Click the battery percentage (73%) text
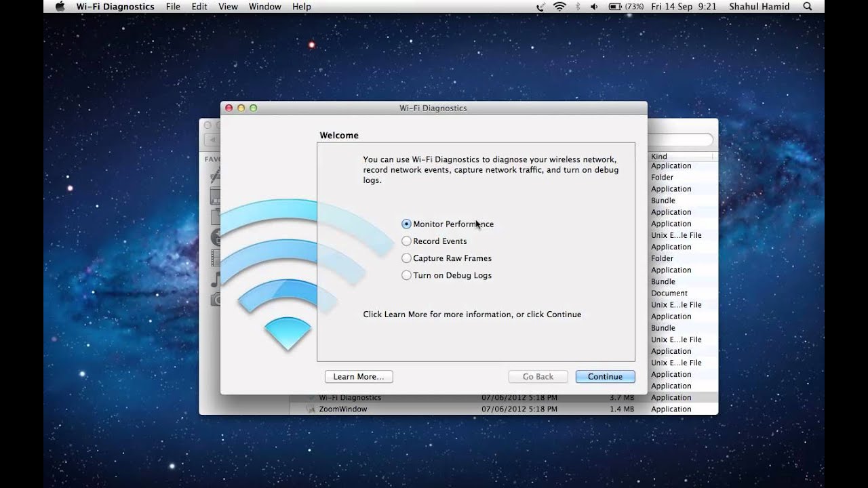 635,7
